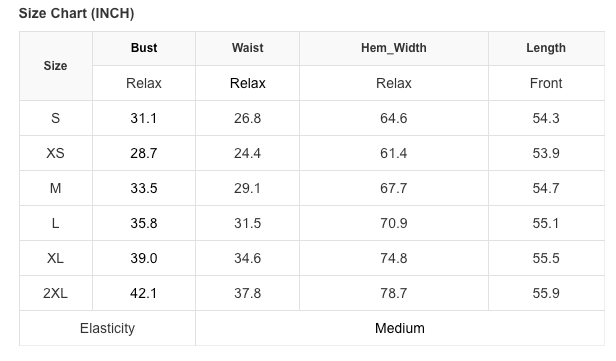Screen dimensions: 616x361
Task: Click the Medium elasticity value
Action: (400, 328)
